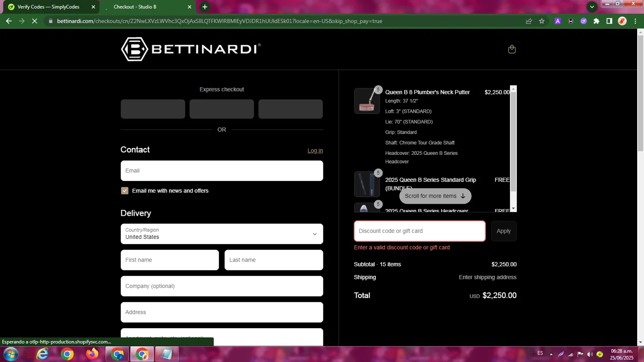Click the Enter shipping address text

pyautogui.click(x=487, y=278)
